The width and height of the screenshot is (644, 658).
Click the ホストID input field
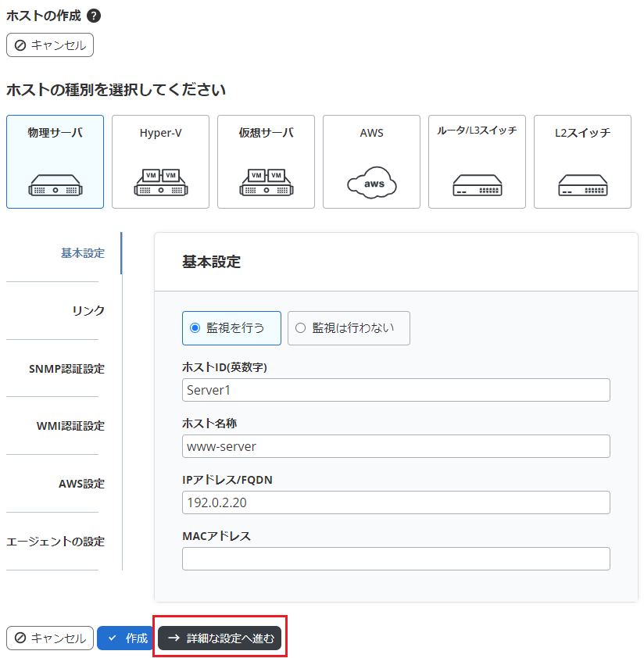[x=395, y=390]
